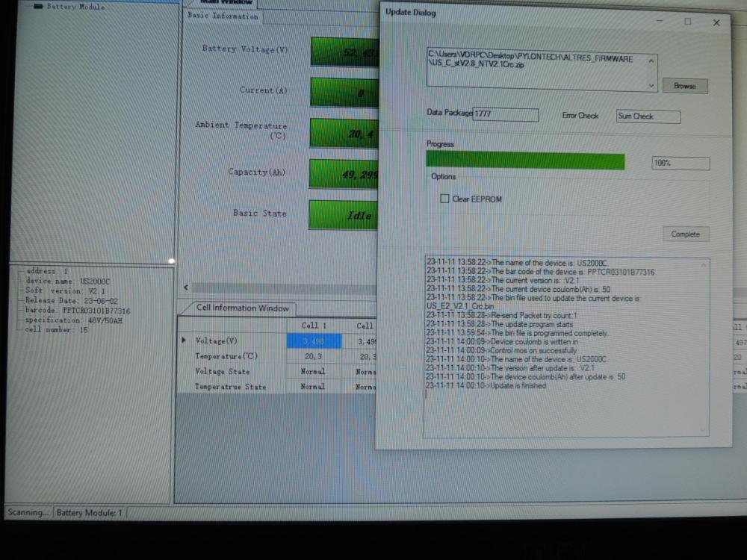Click Cell 1 temperature value 20.3
The height and width of the screenshot is (560, 747).
click(314, 356)
